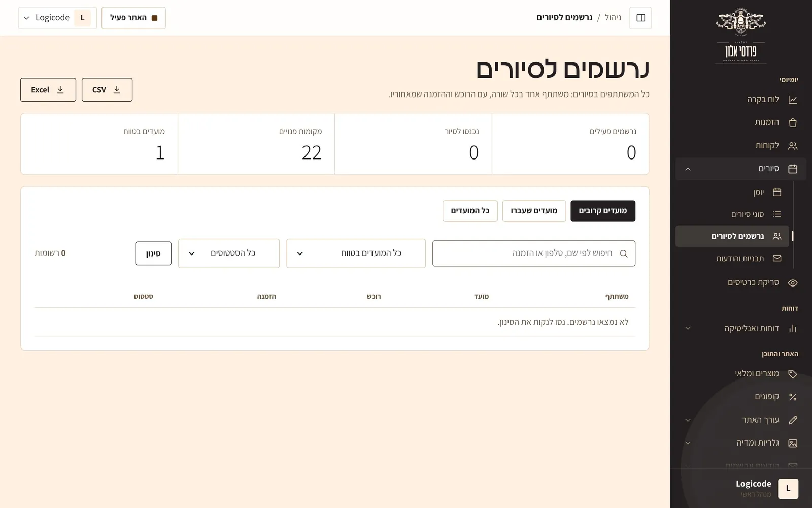
Task: Open the לוח בקרה dashboard chart icon
Action: point(793,100)
